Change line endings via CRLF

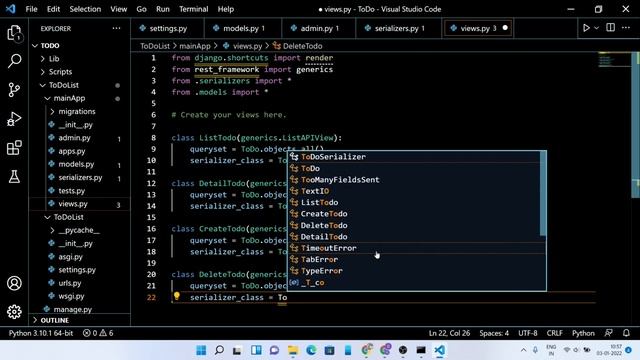tap(554, 333)
